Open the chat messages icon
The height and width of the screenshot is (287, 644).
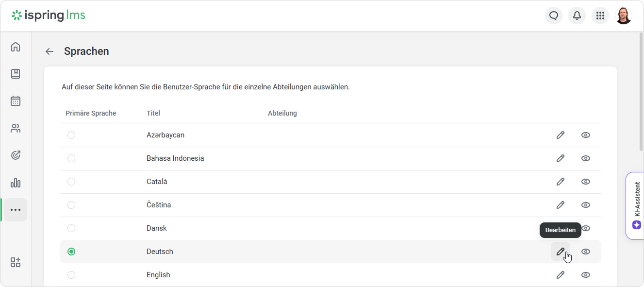[554, 16]
